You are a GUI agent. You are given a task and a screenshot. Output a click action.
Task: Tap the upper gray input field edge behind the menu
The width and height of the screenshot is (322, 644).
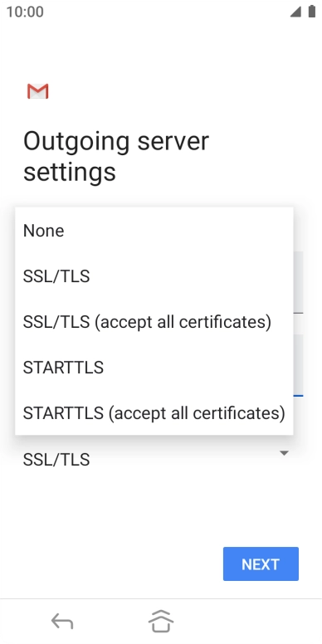pos(299,282)
